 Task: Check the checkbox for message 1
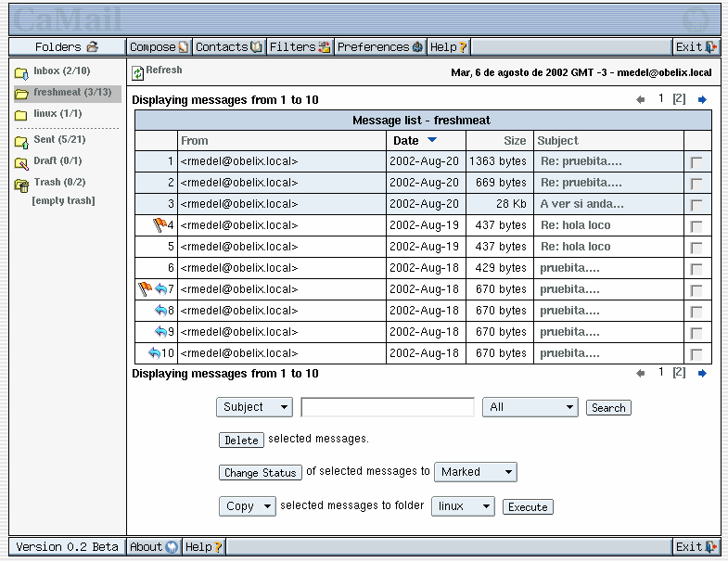pos(696,162)
